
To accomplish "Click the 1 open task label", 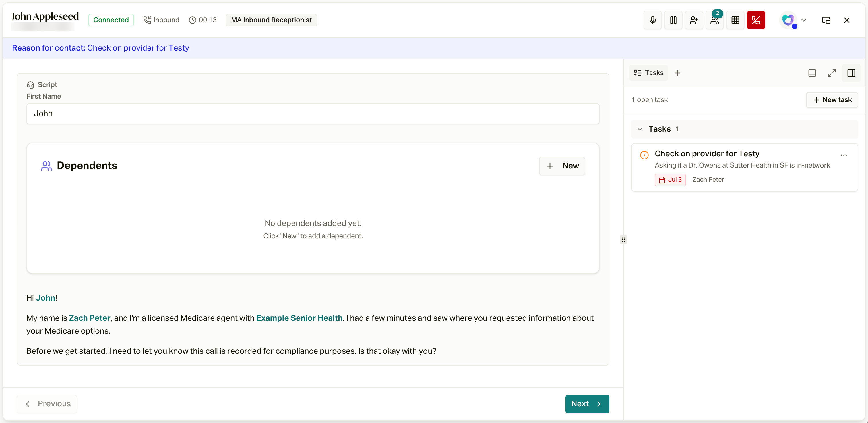I will click(x=649, y=100).
